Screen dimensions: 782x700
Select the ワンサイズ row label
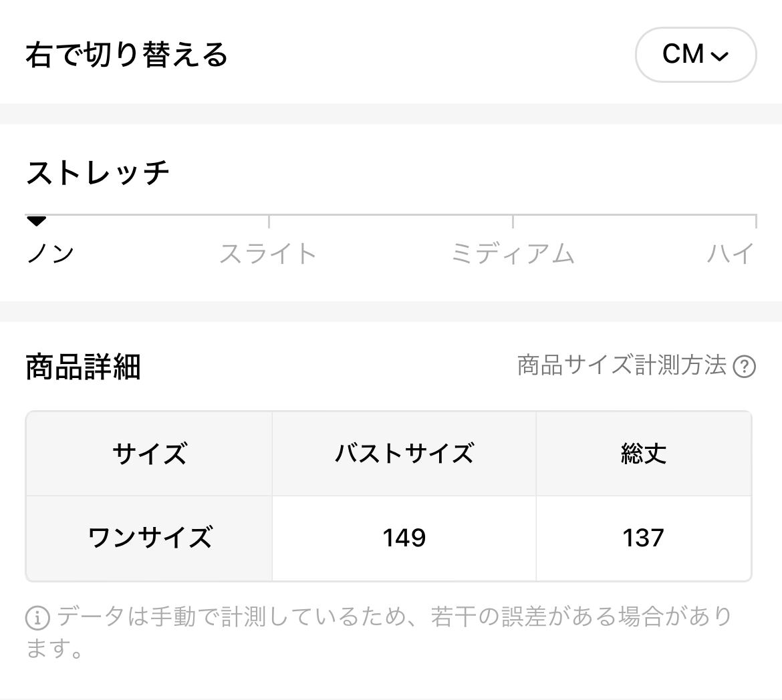[149, 538]
